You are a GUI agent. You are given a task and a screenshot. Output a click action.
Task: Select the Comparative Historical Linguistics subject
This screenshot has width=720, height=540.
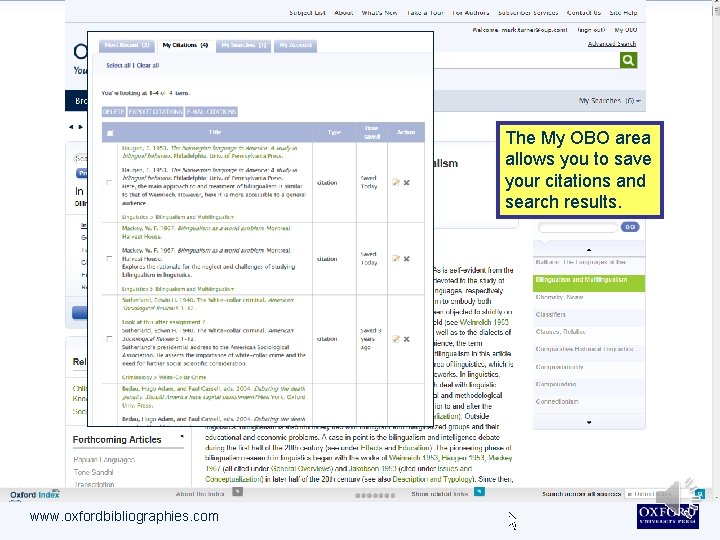click(584, 349)
